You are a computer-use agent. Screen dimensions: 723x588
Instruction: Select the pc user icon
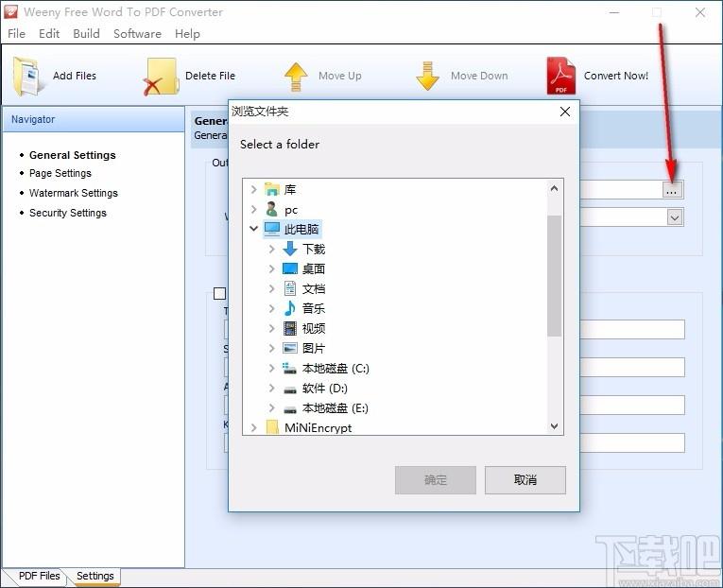click(272, 209)
